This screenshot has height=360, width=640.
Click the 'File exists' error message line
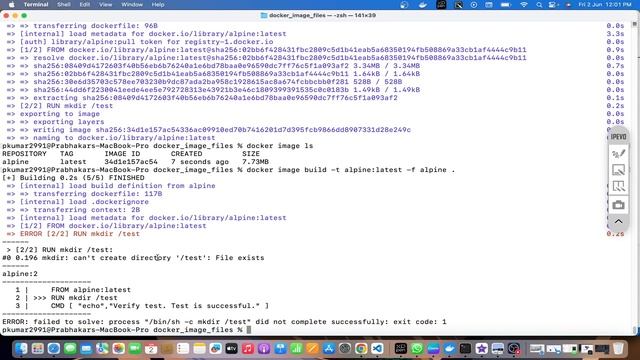click(133, 258)
